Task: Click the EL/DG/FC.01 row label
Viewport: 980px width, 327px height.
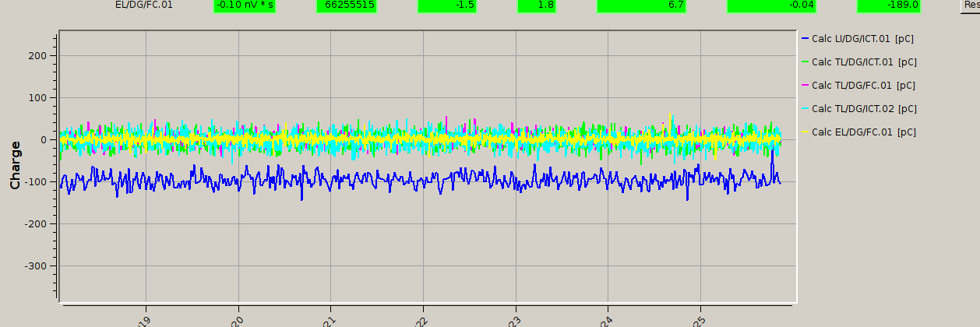Action: coord(144,5)
